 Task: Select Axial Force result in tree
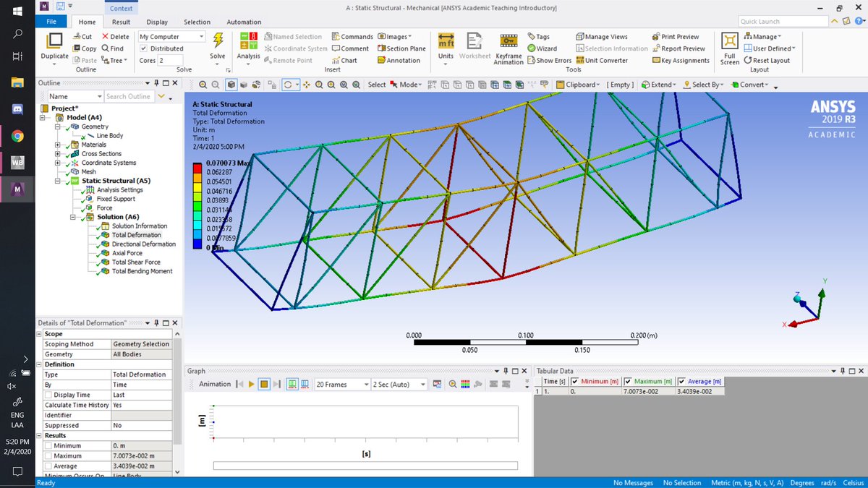[x=126, y=253]
